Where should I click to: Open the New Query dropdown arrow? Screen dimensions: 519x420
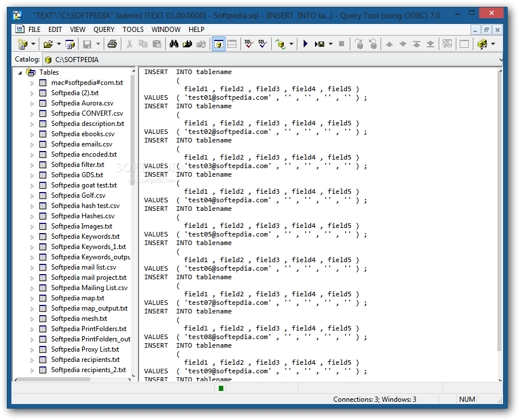pos(34,44)
